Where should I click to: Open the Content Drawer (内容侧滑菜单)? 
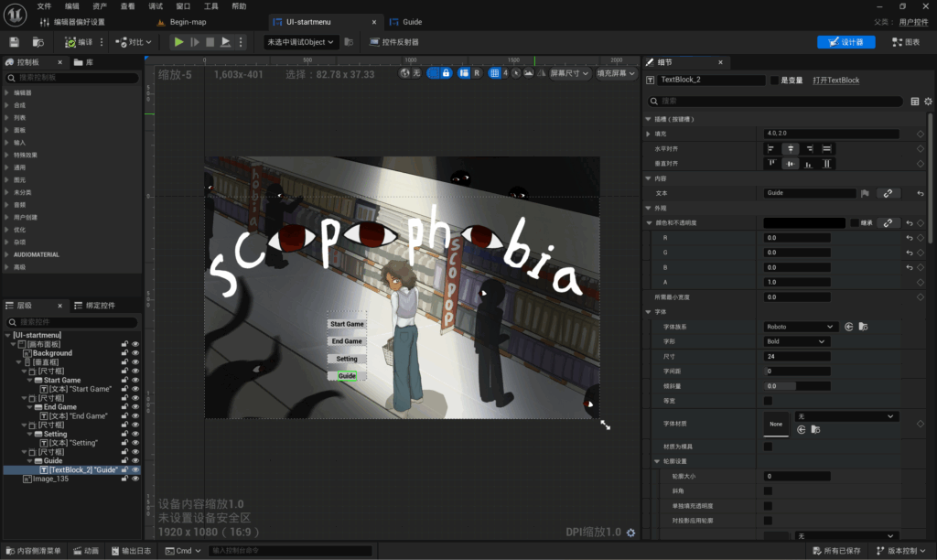34,551
